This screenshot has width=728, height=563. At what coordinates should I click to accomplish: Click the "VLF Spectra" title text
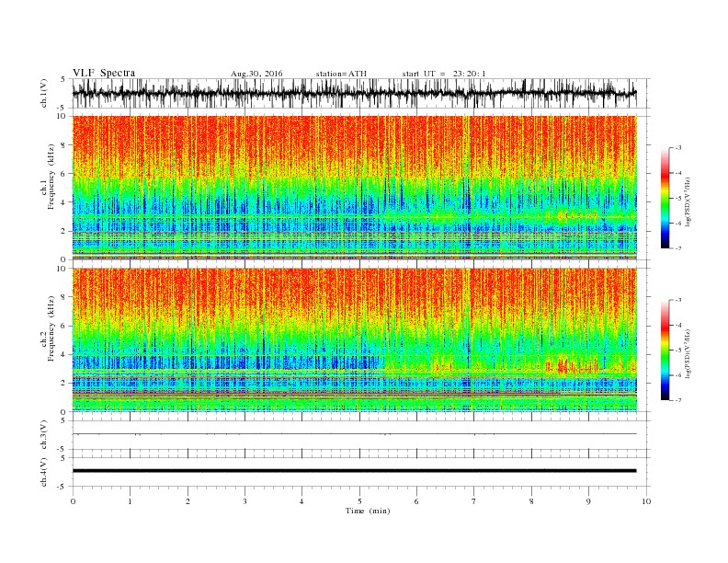coord(104,73)
